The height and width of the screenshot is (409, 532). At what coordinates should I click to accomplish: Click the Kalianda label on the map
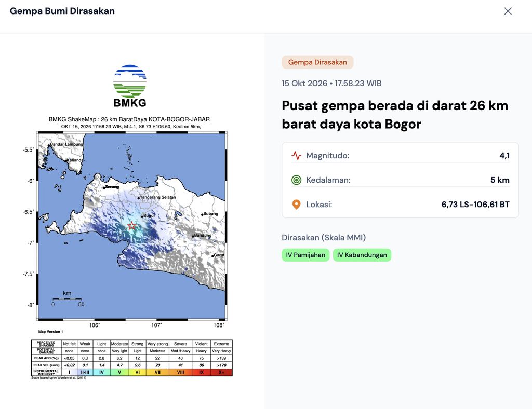coord(75,160)
